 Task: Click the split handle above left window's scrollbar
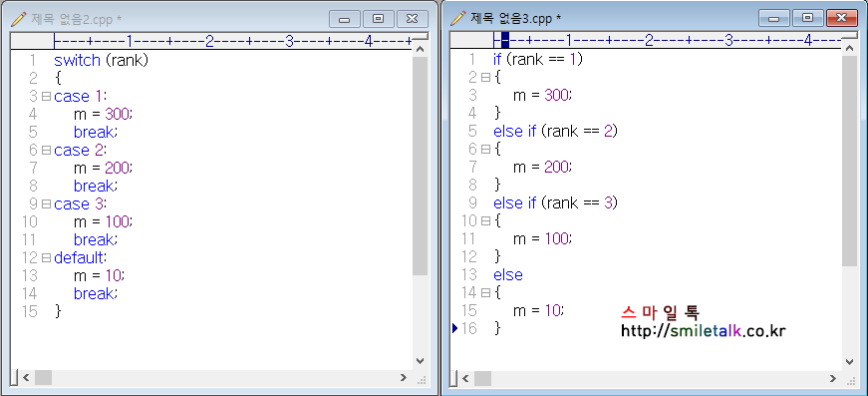coord(421,38)
